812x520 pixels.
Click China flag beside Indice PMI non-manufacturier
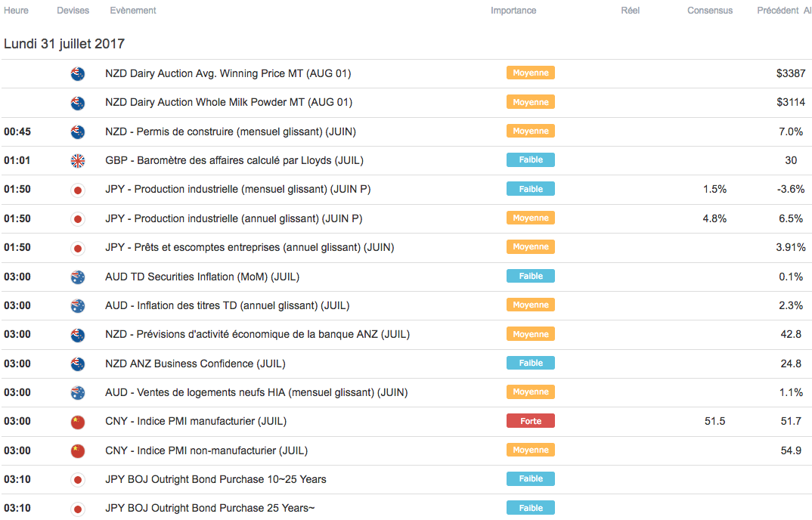point(77,451)
